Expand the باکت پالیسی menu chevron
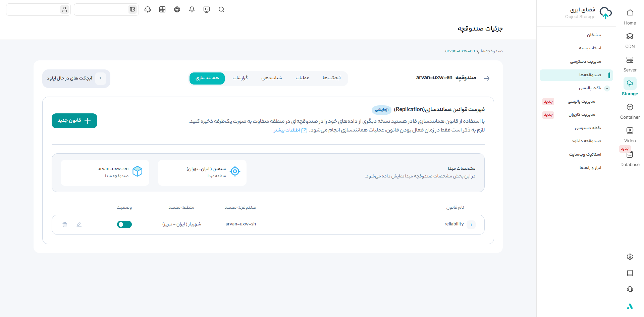This screenshot has height=317, width=644. click(x=607, y=88)
